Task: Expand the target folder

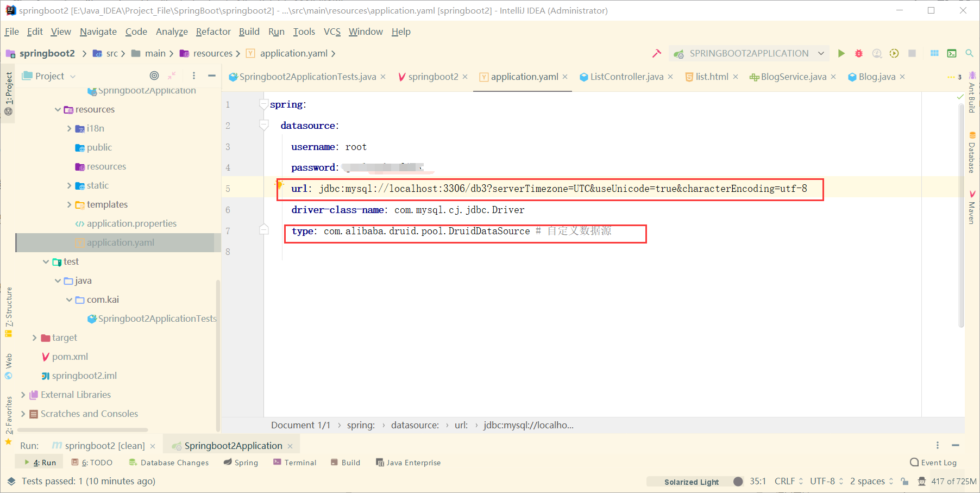Action: tap(34, 338)
